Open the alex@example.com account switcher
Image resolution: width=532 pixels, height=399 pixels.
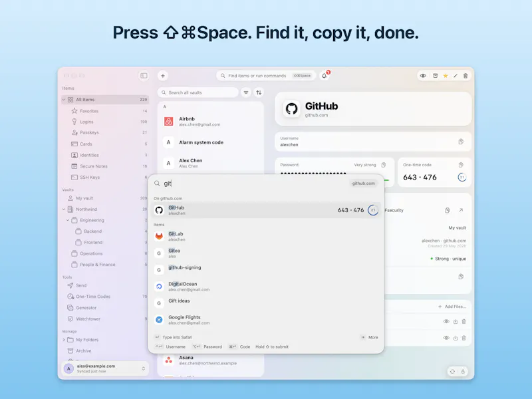pos(105,368)
